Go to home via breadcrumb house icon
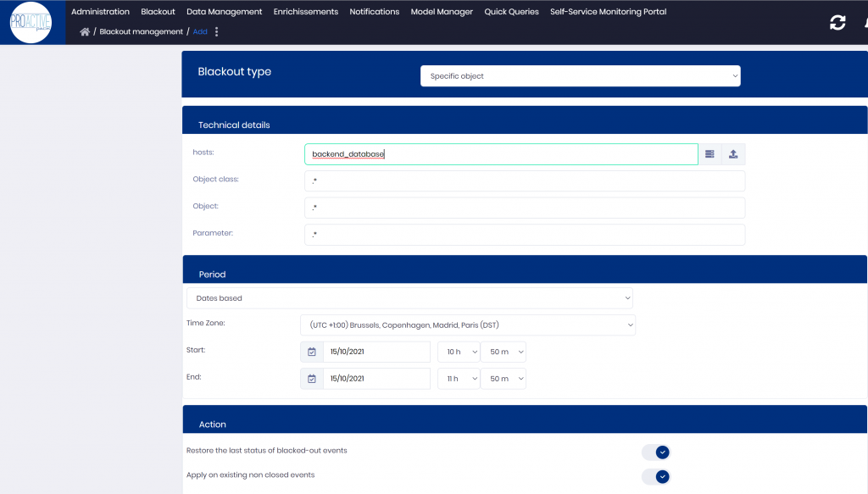 [85, 31]
